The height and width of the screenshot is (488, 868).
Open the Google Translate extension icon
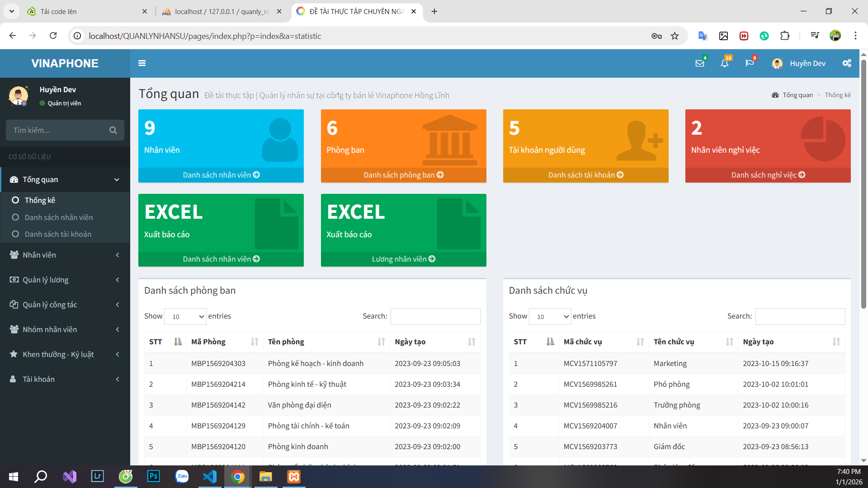tap(703, 36)
